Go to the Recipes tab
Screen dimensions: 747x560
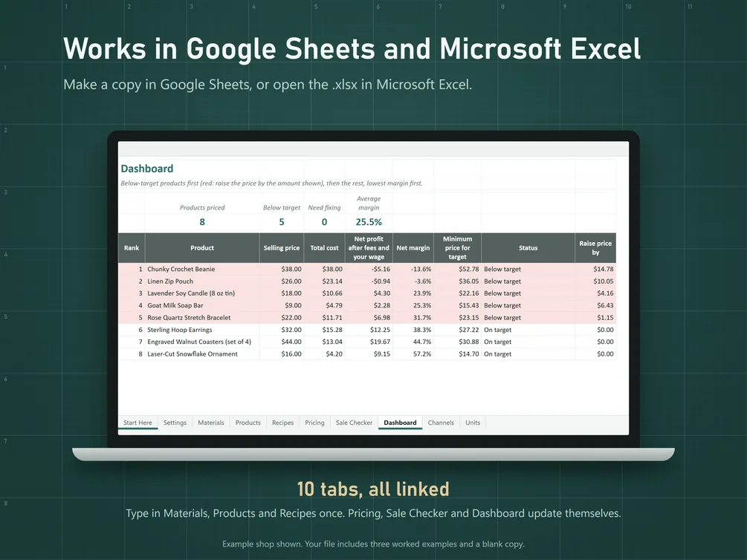click(x=282, y=423)
